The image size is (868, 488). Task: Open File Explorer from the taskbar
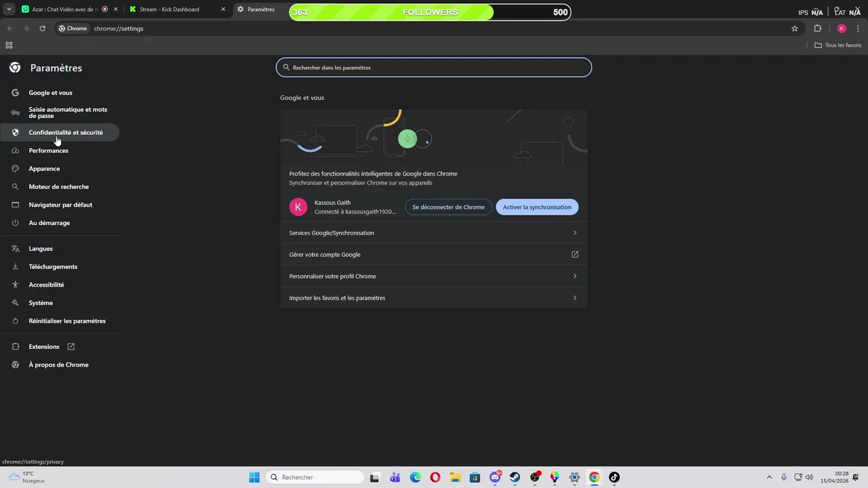455,477
